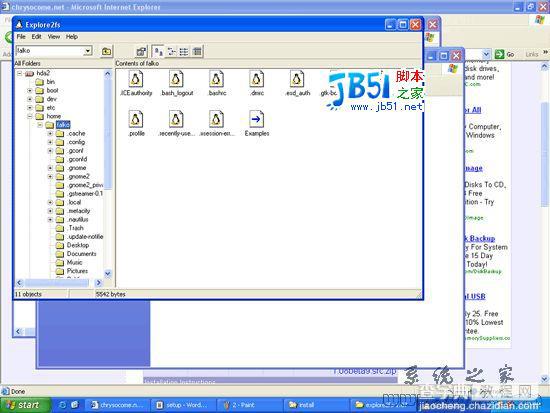Collapse the home folder node

[30, 116]
